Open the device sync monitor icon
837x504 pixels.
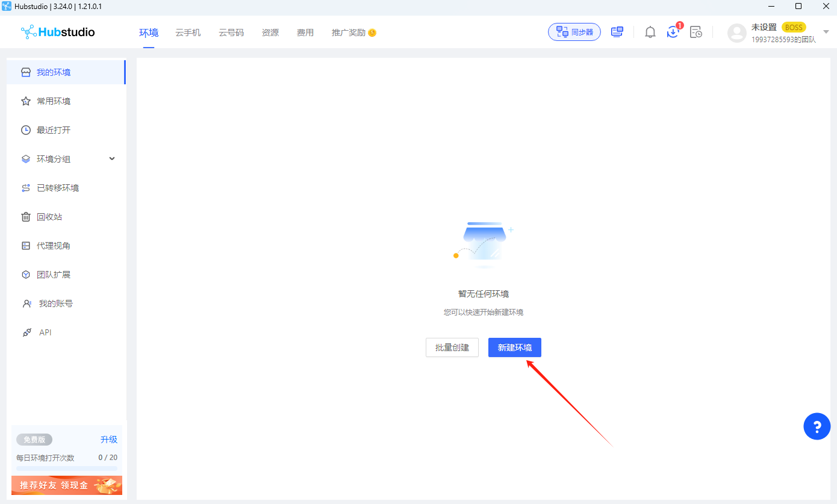[x=617, y=32]
